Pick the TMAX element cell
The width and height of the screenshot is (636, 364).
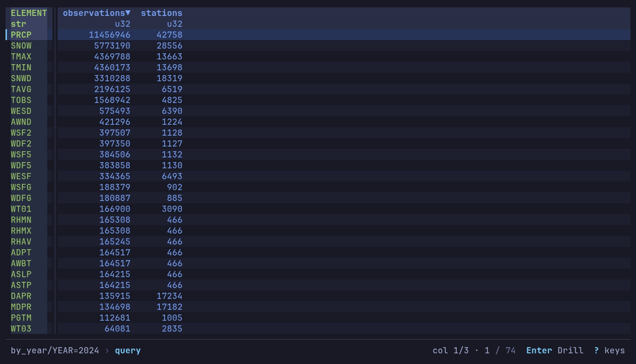[21, 57]
